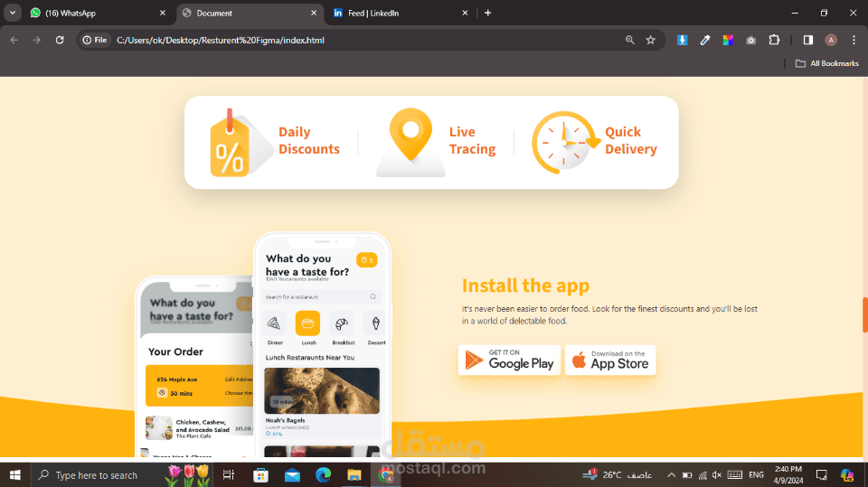This screenshot has height=487, width=868.
Task: Open the blue download extension icon
Action: [x=683, y=40]
